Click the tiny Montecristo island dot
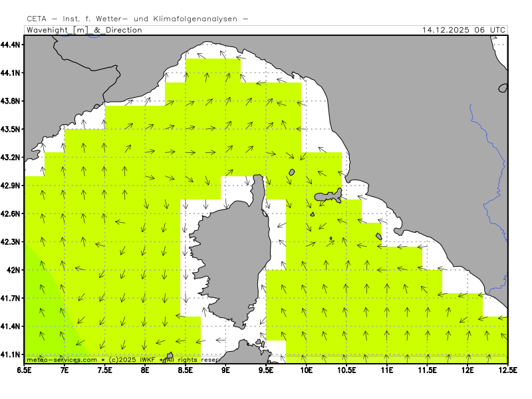 pos(331,238)
